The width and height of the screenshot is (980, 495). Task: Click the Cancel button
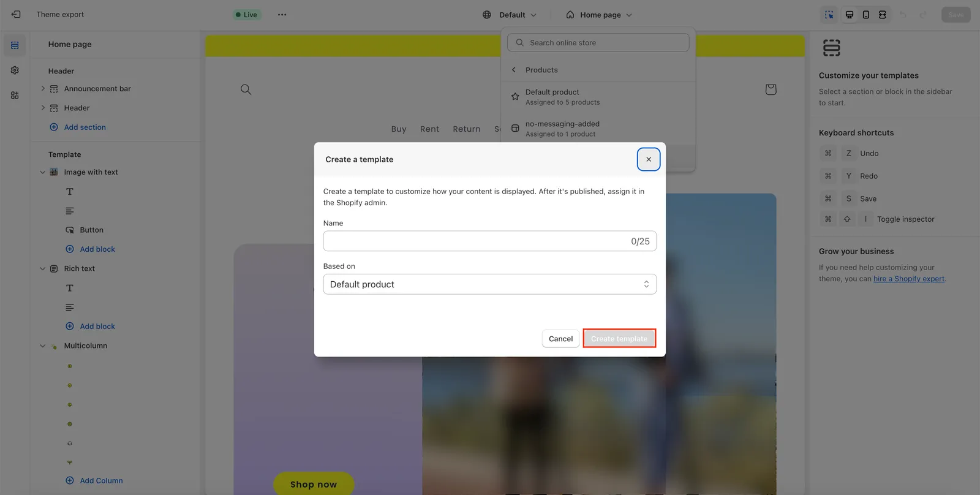pyautogui.click(x=560, y=339)
